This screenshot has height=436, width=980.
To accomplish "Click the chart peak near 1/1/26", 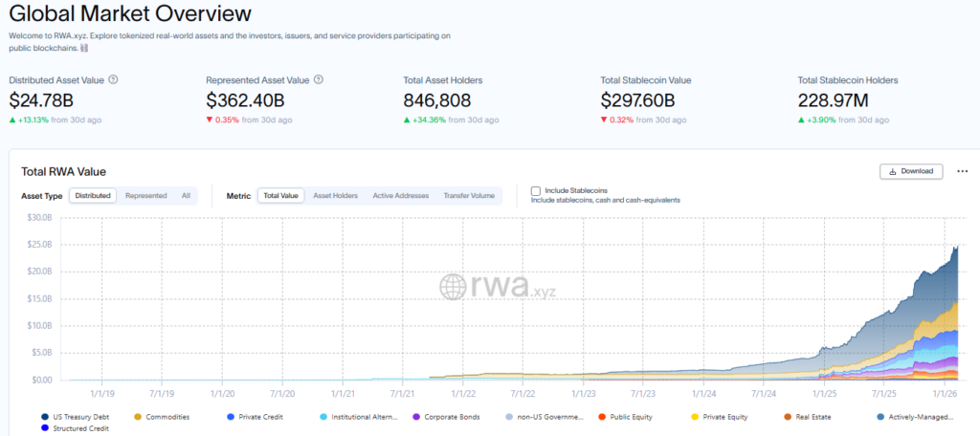I will 958,246.
